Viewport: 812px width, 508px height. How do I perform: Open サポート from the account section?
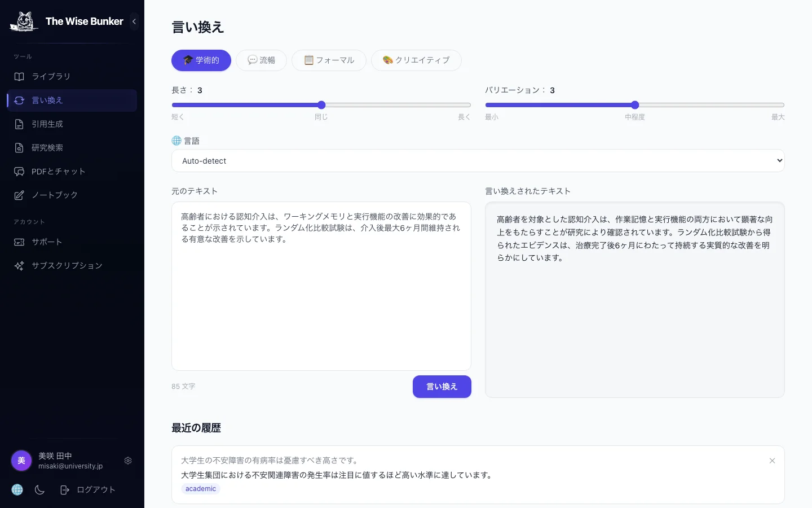pyautogui.click(x=47, y=242)
